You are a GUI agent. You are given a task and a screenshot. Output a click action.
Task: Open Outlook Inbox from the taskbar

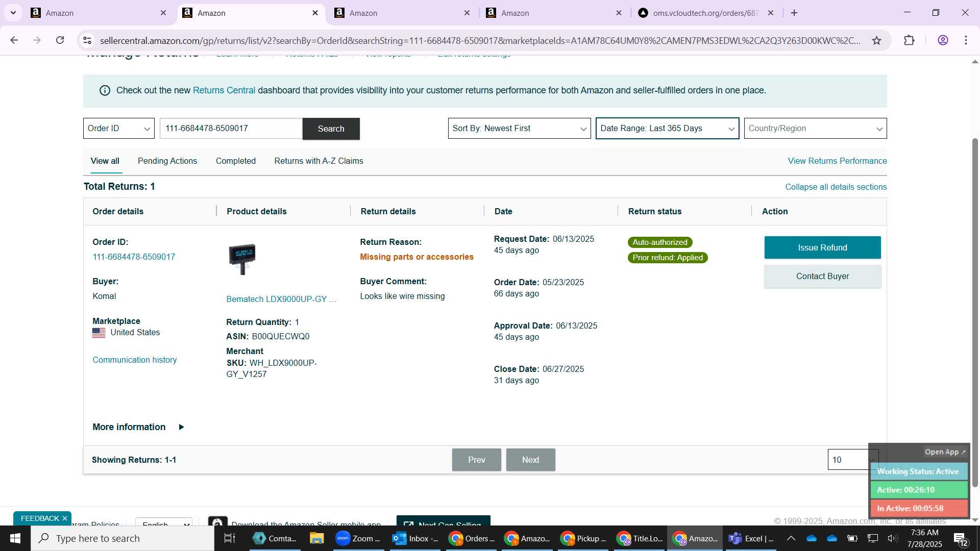coord(415,538)
